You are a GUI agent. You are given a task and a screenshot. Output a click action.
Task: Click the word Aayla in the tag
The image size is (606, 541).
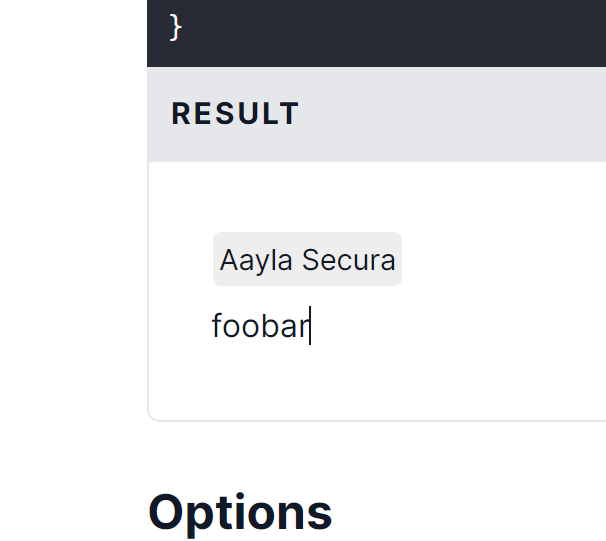pyautogui.click(x=257, y=260)
